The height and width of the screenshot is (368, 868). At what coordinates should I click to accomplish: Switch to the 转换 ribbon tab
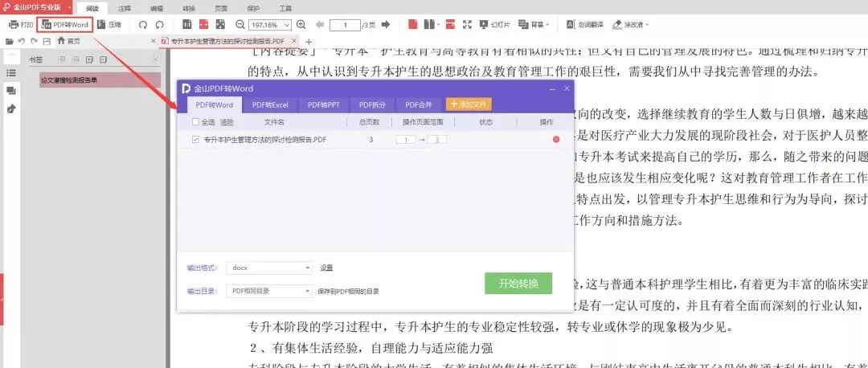coord(189,9)
